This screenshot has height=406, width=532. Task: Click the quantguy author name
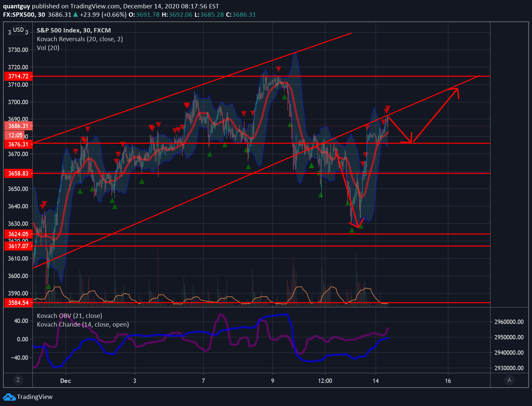click(x=17, y=6)
